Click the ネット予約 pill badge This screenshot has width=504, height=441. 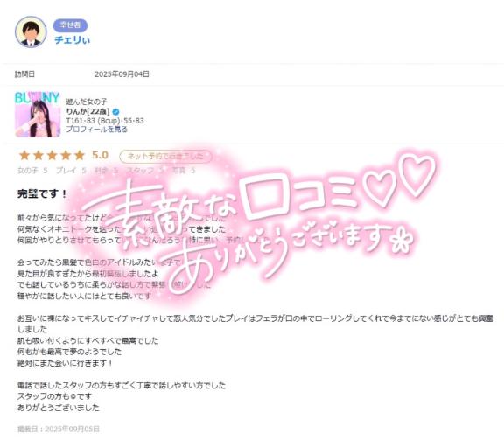click(165, 157)
